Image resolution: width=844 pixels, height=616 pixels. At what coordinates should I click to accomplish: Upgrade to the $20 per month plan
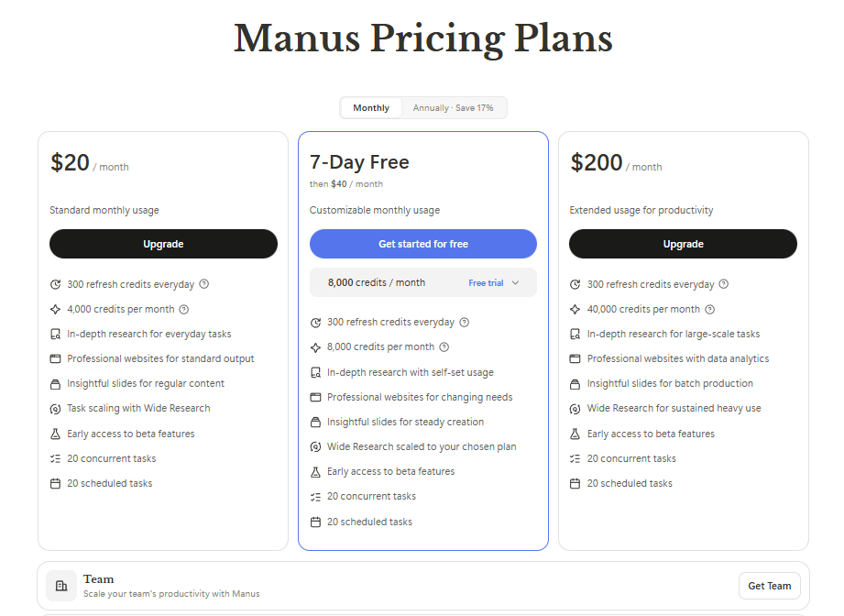(163, 244)
